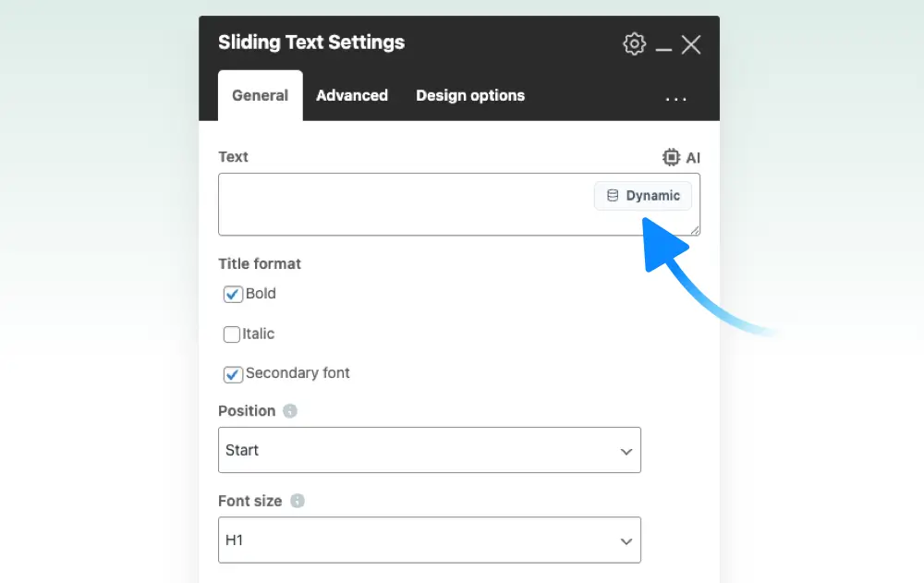This screenshot has height=583, width=924.
Task: Close the Sliding Text Settings panel
Action: pyautogui.click(x=691, y=44)
